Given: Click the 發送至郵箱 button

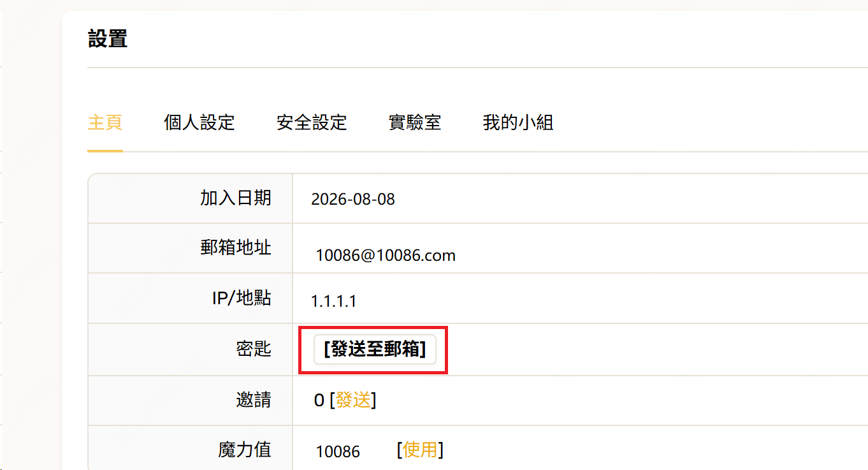Looking at the screenshot, I should 375,349.
